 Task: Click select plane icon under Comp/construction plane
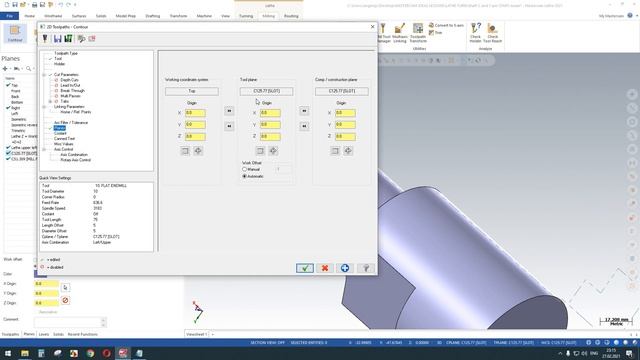tap(335, 151)
